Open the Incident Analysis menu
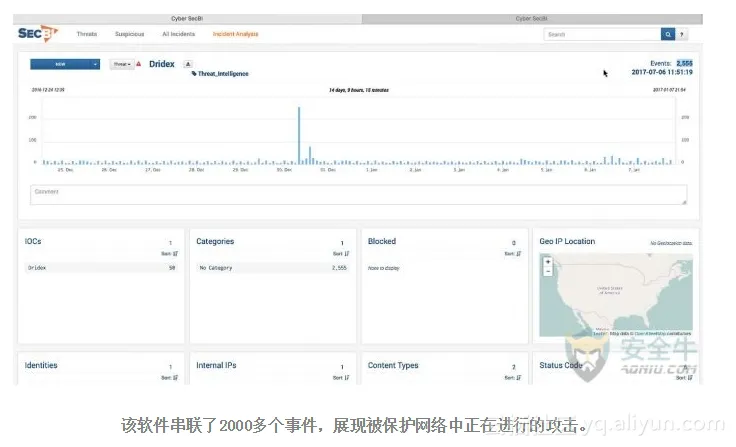 click(235, 34)
